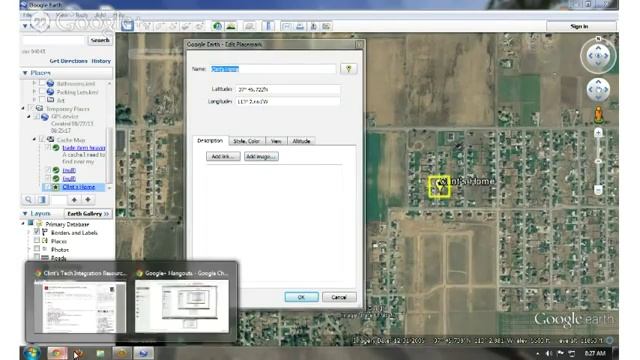The image size is (640, 360).
Task: Collapse the Temporary Places tree node
Action: point(23,109)
